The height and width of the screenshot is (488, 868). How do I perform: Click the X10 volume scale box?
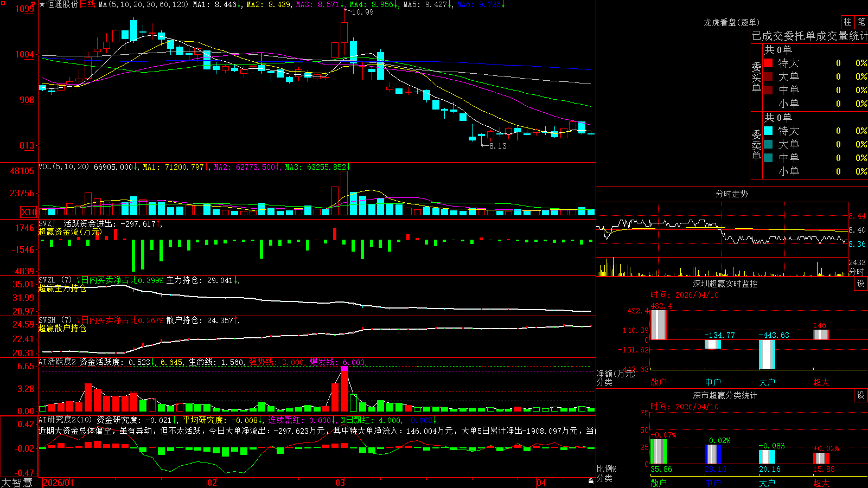29,212
